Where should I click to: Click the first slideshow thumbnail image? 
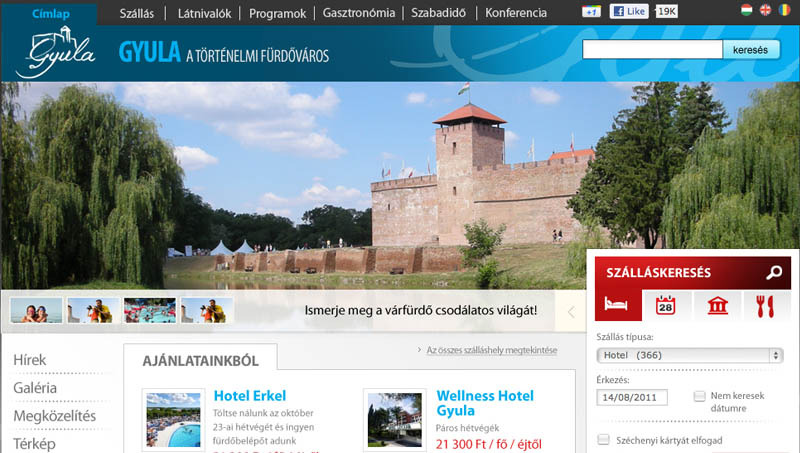click(x=36, y=310)
